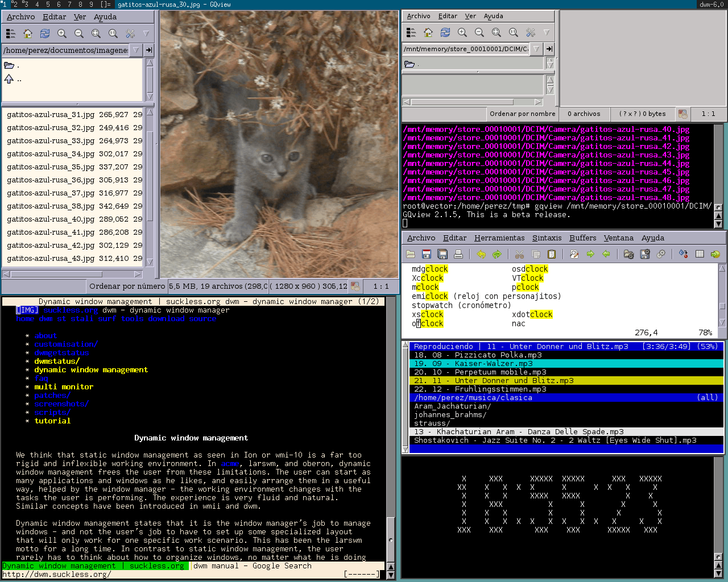The height and width of the screenshot is (582, 728).
Task: Save all files in Vim toolbar
Action: (x=442, y=254)
